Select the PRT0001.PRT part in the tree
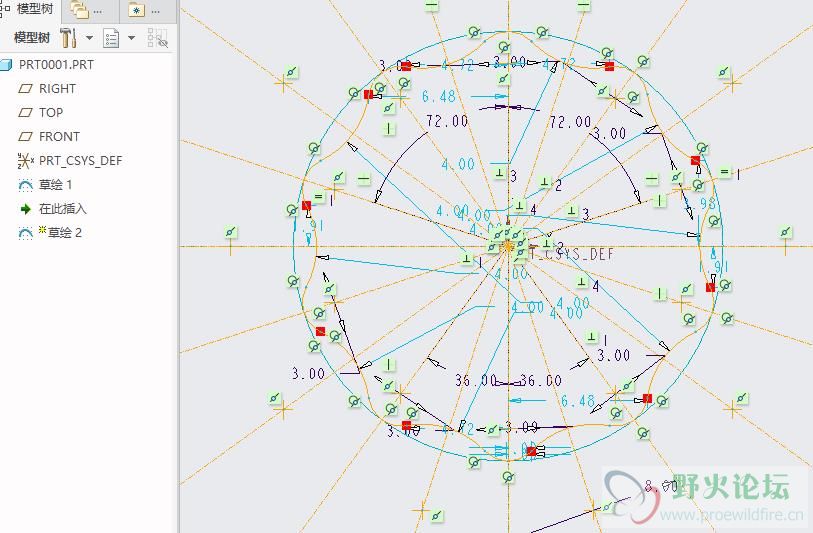Screen dimensions: 813x533 (56, 65)
